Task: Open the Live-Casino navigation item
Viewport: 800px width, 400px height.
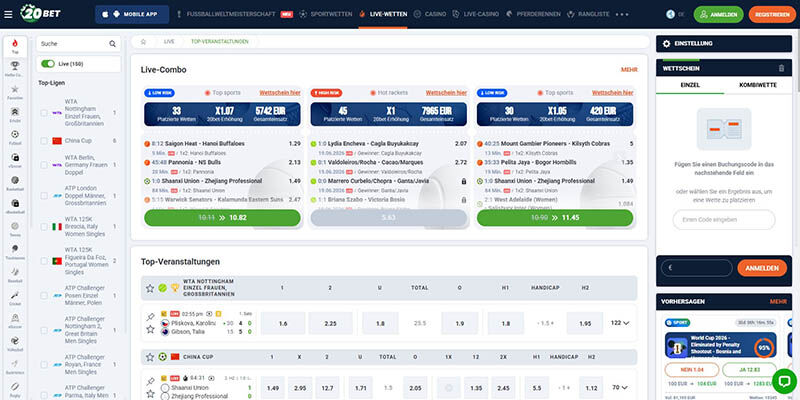Action: click(x=476, y=14)
